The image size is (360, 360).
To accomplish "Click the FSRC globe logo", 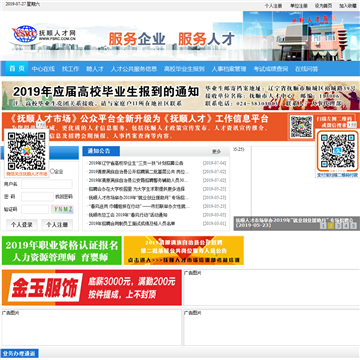I will tap(24, 34).
